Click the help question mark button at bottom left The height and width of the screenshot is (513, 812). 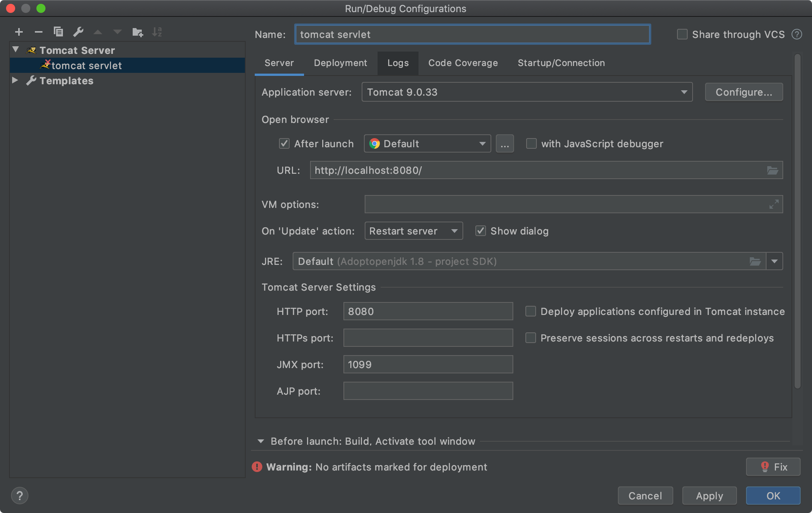20,496
